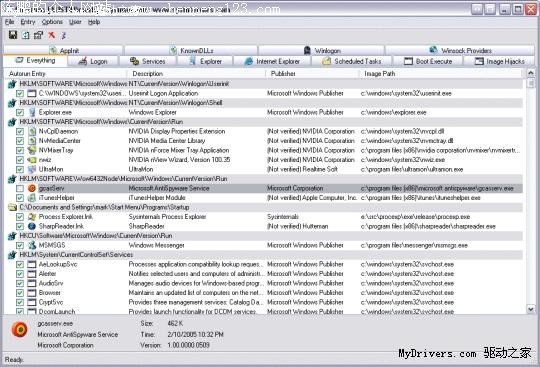Switch to the AppInit tab
540x367 pixels.
64,50
